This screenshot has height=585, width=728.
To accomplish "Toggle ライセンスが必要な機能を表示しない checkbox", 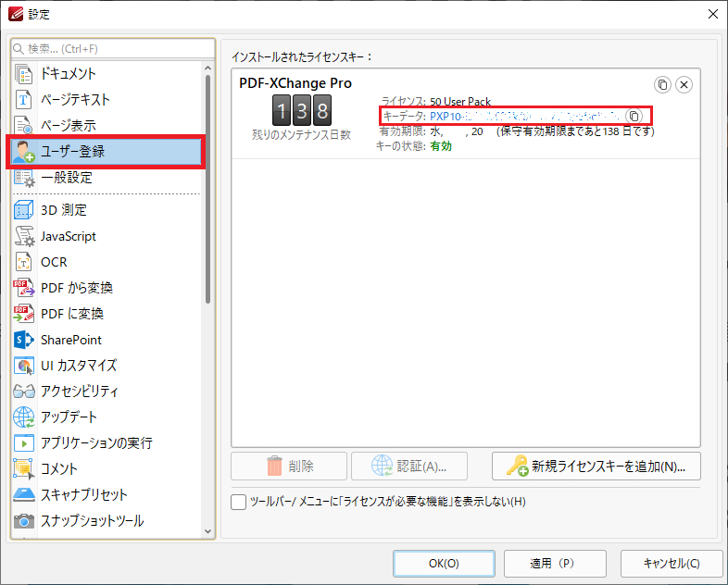I will [238, 502].
